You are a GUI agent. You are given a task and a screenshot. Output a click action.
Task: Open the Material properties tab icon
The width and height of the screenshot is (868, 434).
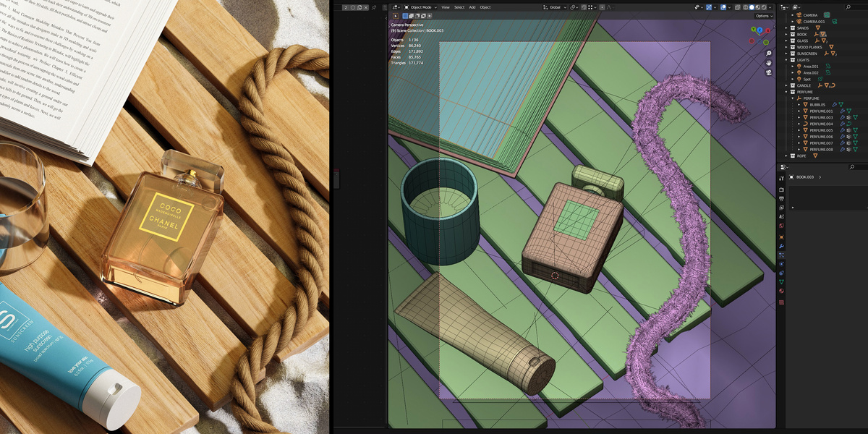(x=781, y=291)
